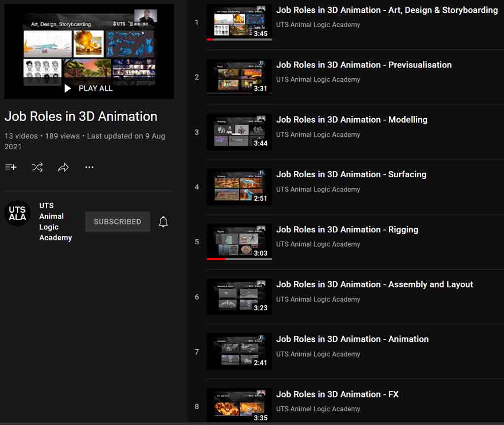The height and width of the screenshot is (425, 504).
Task: Click the Animation video's thumbnail
Action: [x=239, y=351]
